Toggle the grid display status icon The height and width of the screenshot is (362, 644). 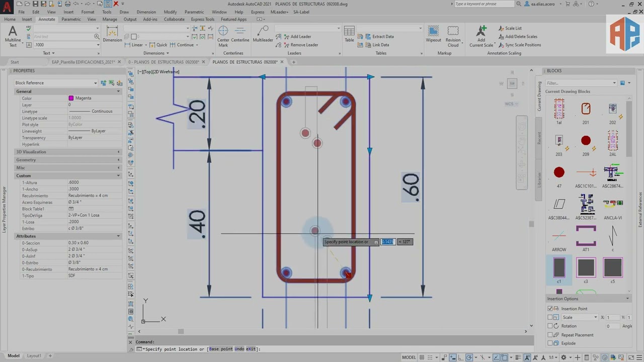[x=421, y=357]
